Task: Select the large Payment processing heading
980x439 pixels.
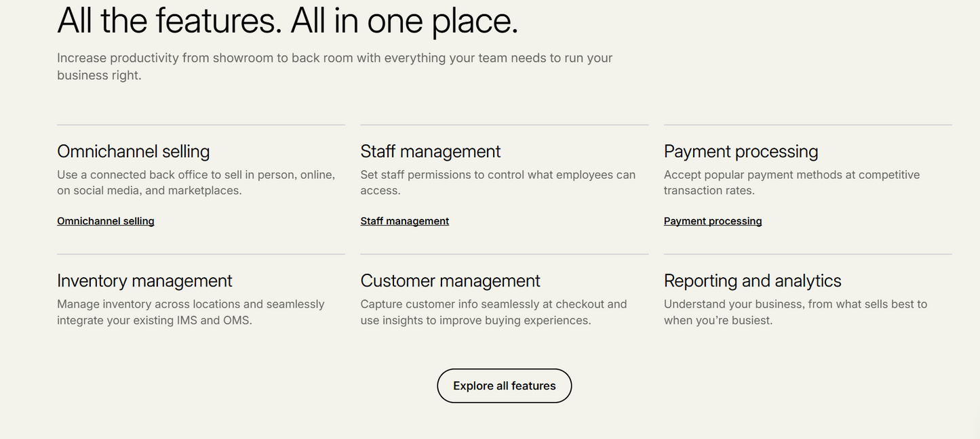Action: [x=741, y=151]
